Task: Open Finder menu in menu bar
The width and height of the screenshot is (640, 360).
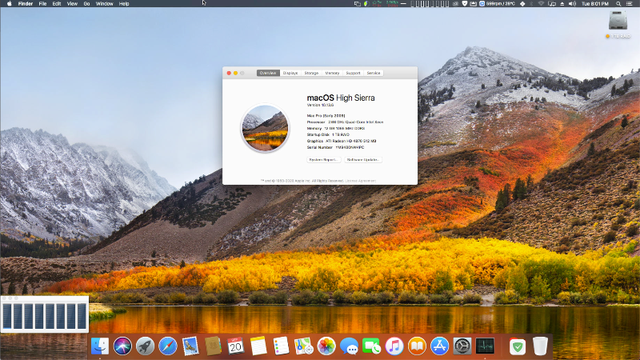Action: click(25, 4)
